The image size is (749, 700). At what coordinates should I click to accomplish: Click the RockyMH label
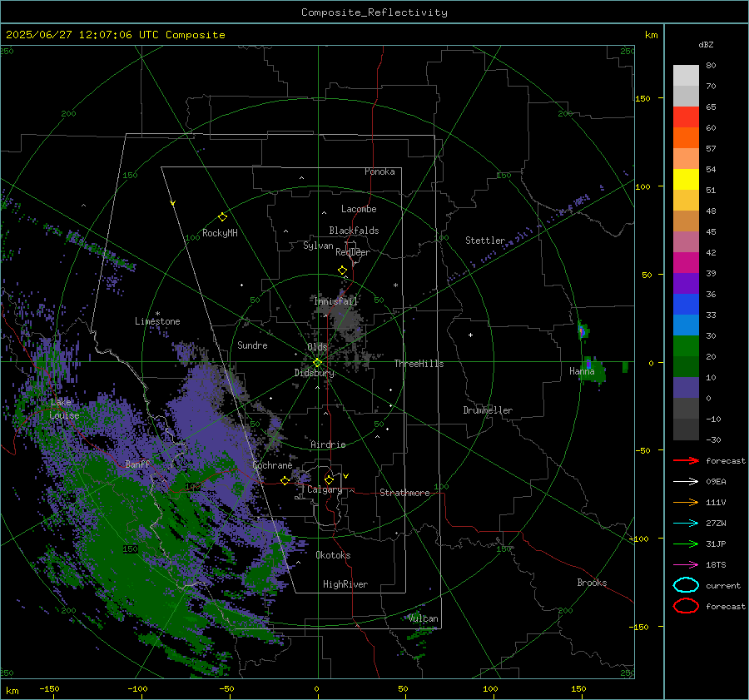pos(220,233)
